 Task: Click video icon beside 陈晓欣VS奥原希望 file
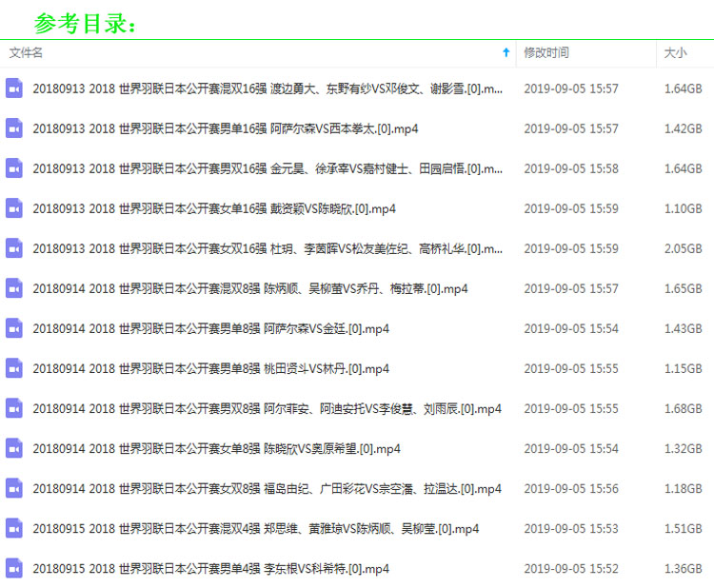coord(14,448)
